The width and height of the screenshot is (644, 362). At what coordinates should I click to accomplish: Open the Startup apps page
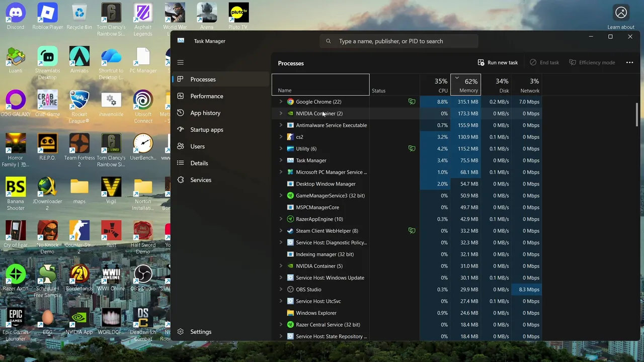tap(220, 130)
